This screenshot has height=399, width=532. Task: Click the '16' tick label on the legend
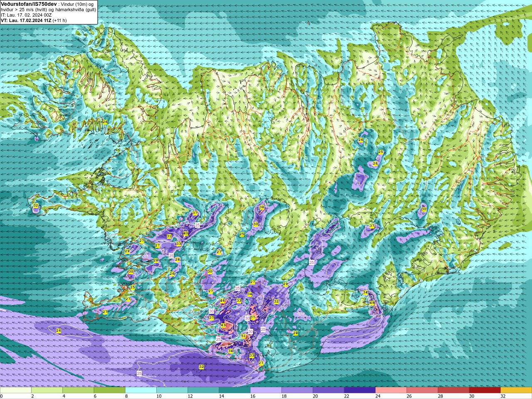click(x=253, y=396)
